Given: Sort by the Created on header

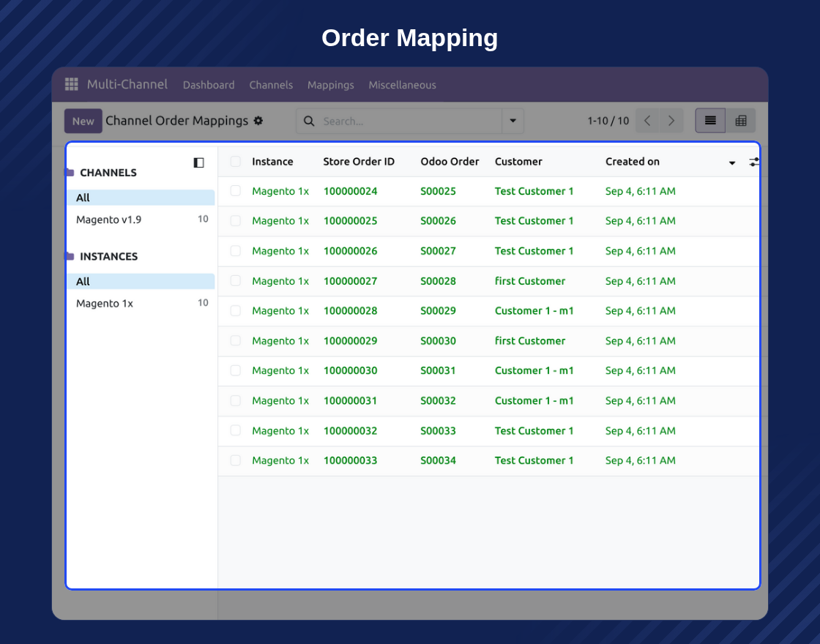Looking at the screenshot, I should 633,162.
